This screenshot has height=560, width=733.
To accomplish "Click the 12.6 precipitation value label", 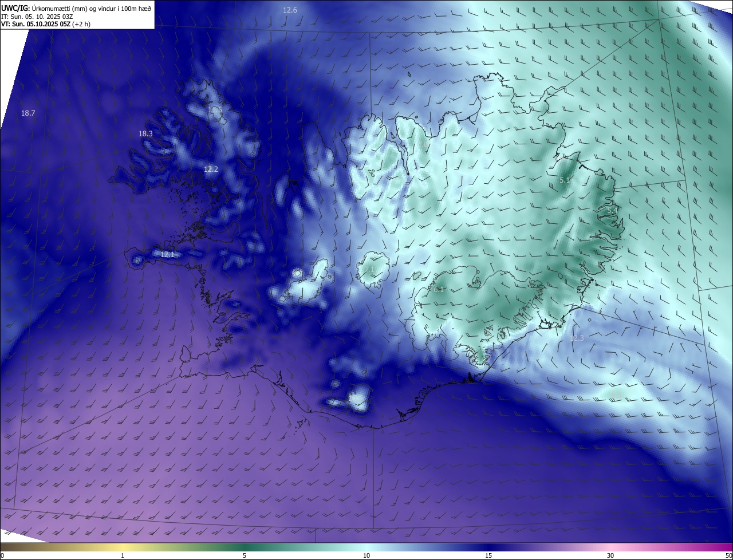I will click(x=290, y=10).
